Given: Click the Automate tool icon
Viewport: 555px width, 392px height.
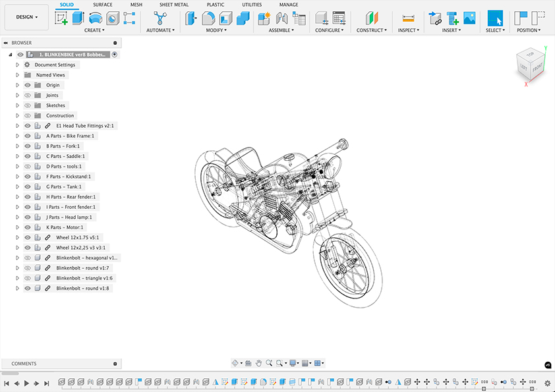Looking at the screenshot, I should [160, 18].
